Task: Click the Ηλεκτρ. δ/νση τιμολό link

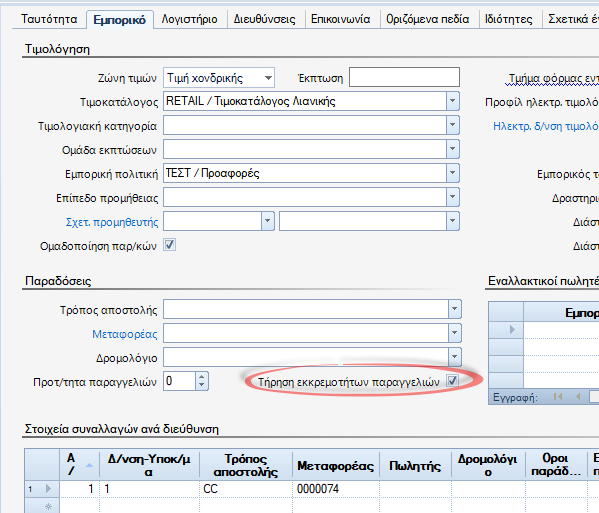Action: coord(546,126)
